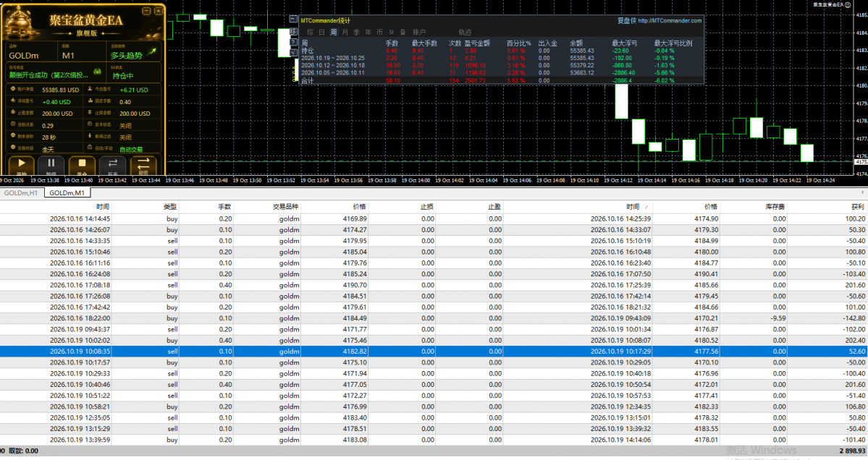Click the green signal status icon

point(98,72)
